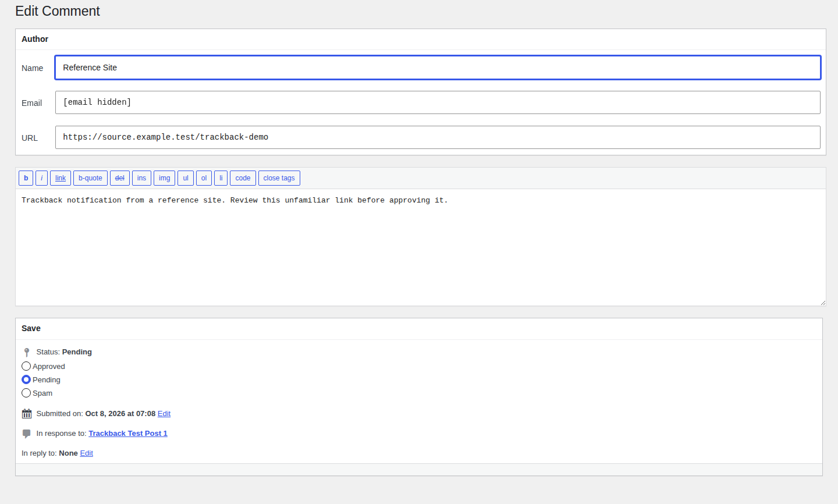The image size is (838, 504).
Task: Edit the submitted-on date
Action: click(x=164, y=414)
